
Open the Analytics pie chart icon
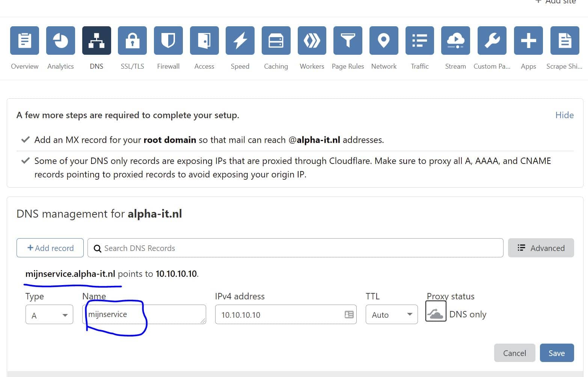(60, 41)
